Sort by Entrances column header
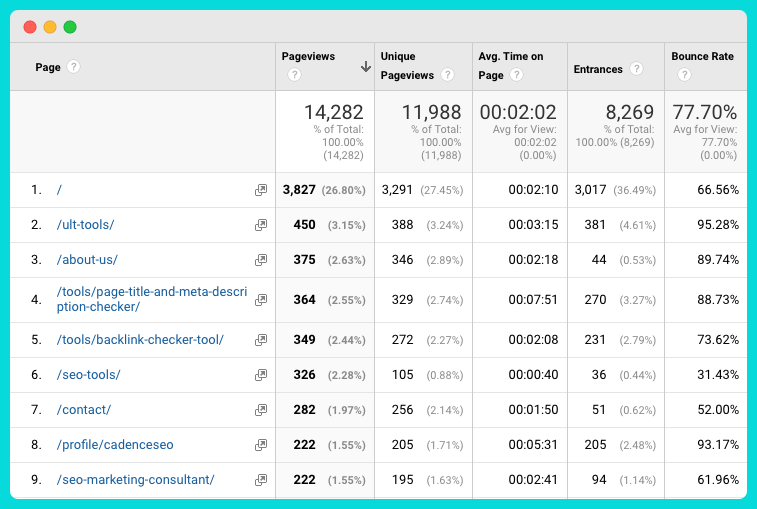This screenshot has width=757, height=509. pos(598,69)
